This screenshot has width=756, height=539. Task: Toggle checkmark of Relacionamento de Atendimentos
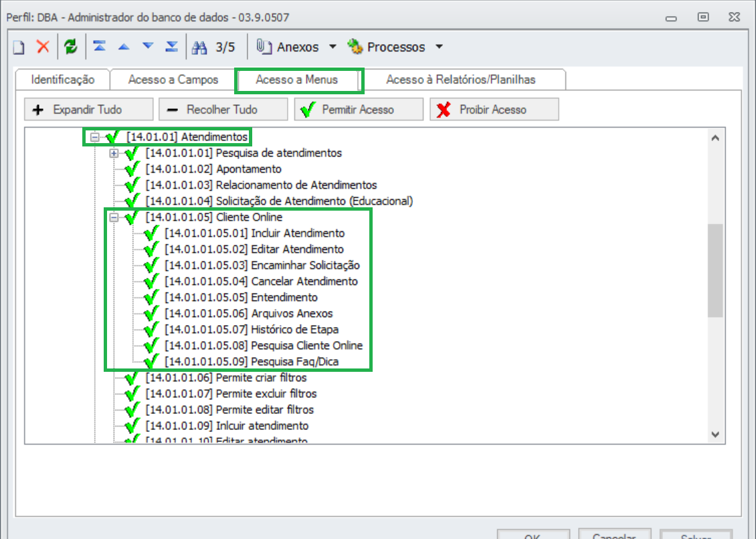pos(132,185)
